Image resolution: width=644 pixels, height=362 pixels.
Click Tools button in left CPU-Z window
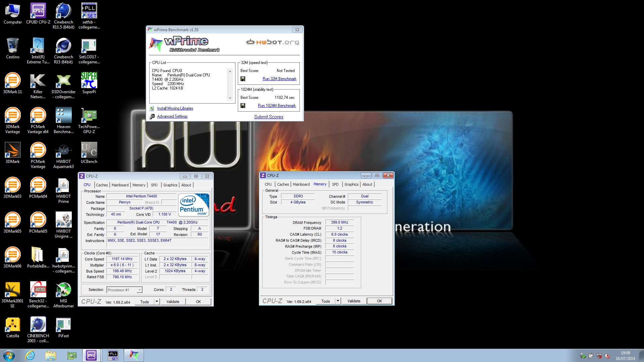(145, 302)
